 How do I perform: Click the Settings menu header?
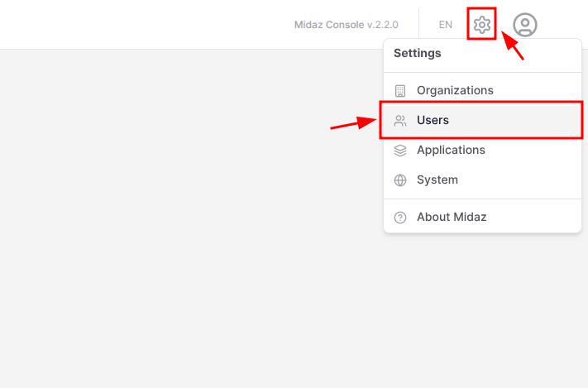[418, 53]
